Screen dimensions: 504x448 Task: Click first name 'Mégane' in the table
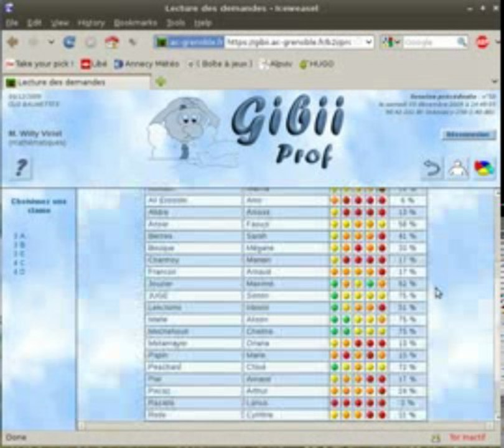259,248
